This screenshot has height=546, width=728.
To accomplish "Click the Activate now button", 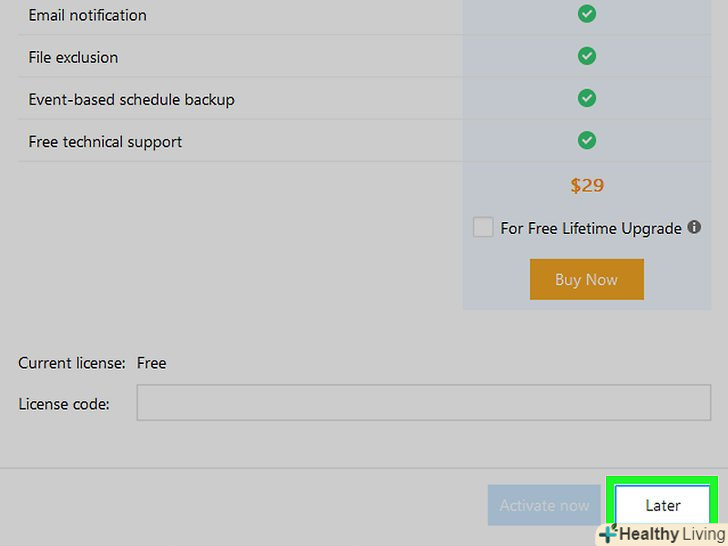I will [544, 505].
